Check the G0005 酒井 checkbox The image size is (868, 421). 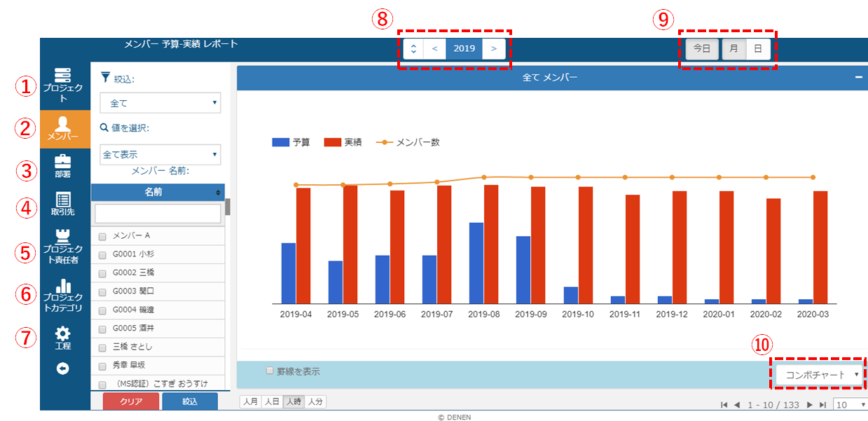tap(102, 329)
